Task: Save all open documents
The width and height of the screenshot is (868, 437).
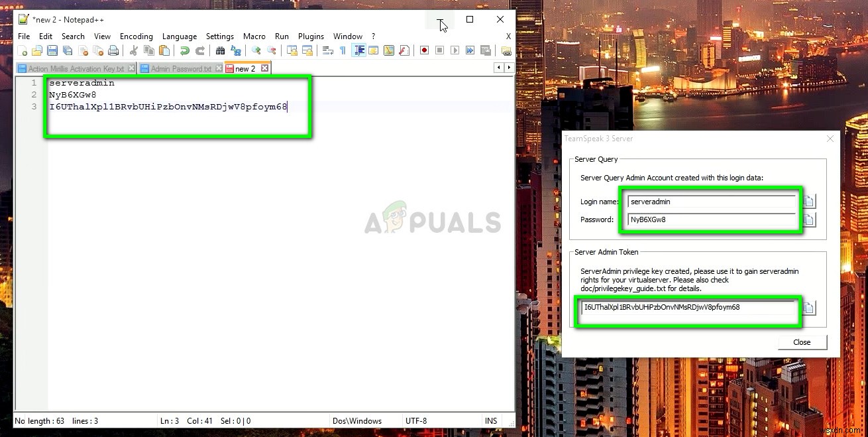Action: point(67,50)
